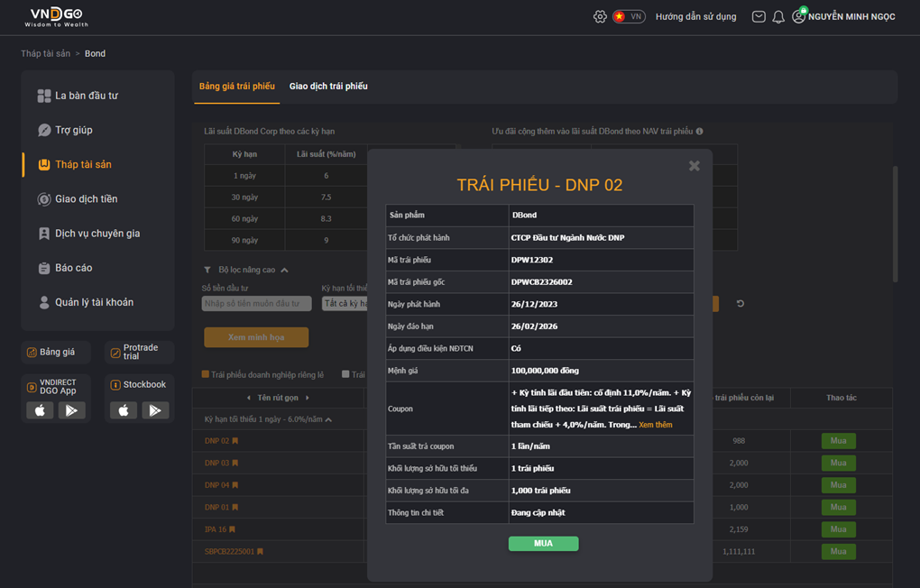Click the bookmark icon next to DNP 02

(235, 441)
